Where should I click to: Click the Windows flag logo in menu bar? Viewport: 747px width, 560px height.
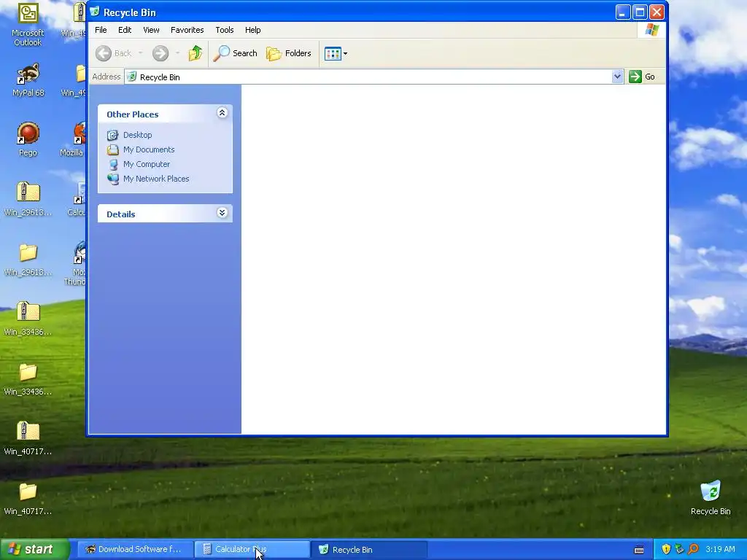click(x=651, y=30)
